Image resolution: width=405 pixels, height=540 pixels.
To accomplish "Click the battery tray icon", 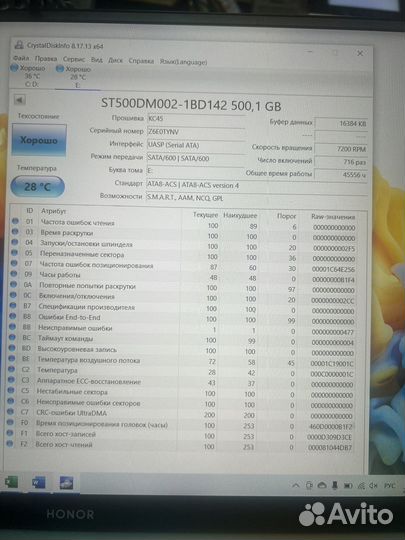I will point(348,486).
